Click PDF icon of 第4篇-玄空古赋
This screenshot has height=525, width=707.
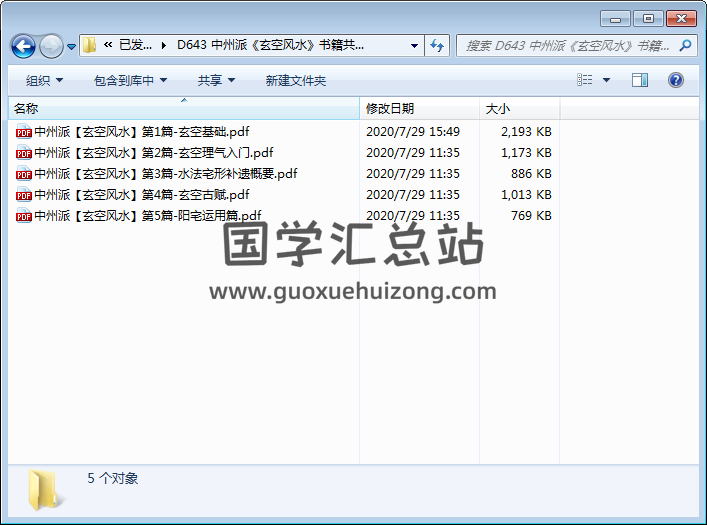click(x=23, y=195)
